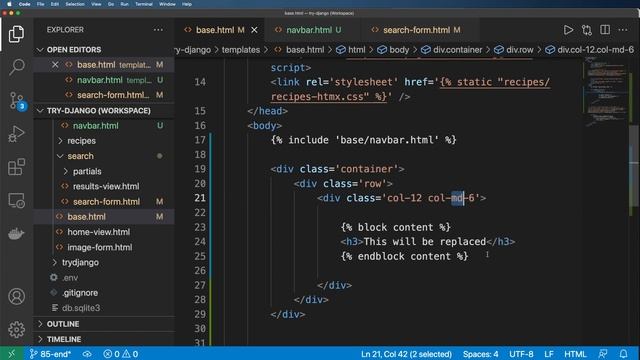Expand the Outline section
640x360 pixels.
(63, 324)
